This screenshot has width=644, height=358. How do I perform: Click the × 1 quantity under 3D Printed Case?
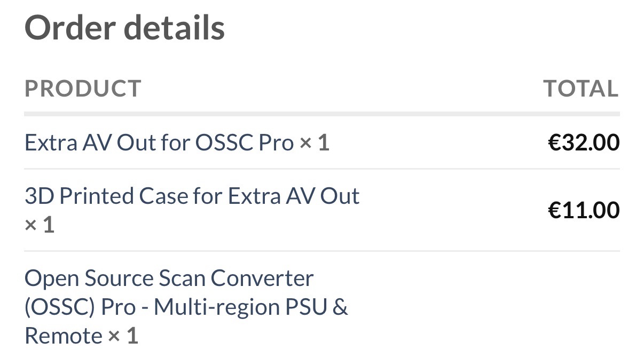40,225
